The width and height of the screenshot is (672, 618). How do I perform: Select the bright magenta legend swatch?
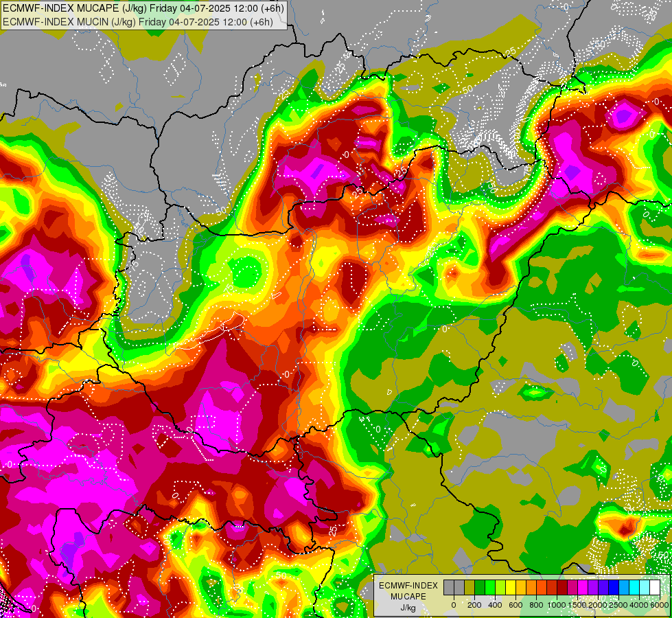[583, 588]
